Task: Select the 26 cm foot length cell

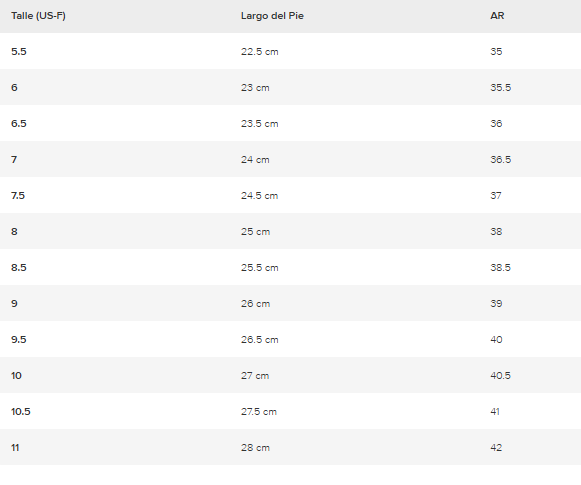Action: 255,303
